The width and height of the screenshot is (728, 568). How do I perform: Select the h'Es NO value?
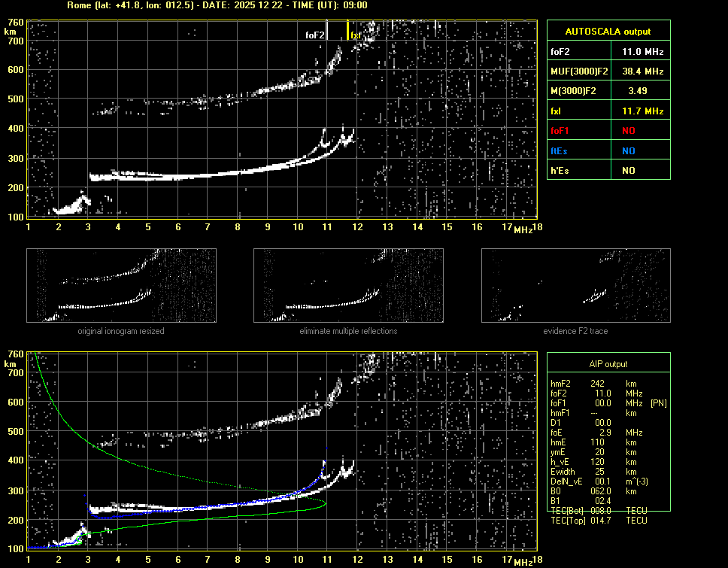point(628,171)
